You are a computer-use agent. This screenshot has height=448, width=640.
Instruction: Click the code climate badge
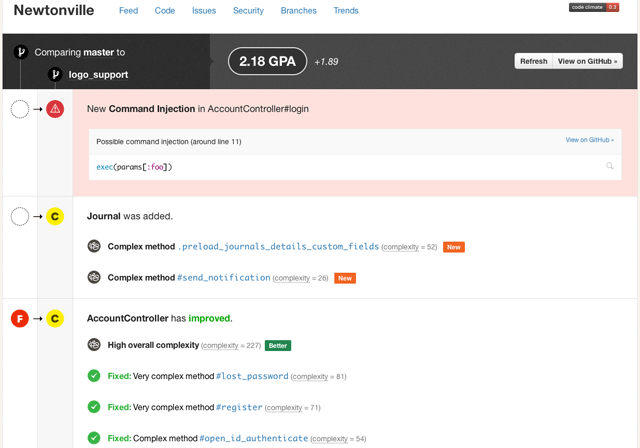[594, 7]
